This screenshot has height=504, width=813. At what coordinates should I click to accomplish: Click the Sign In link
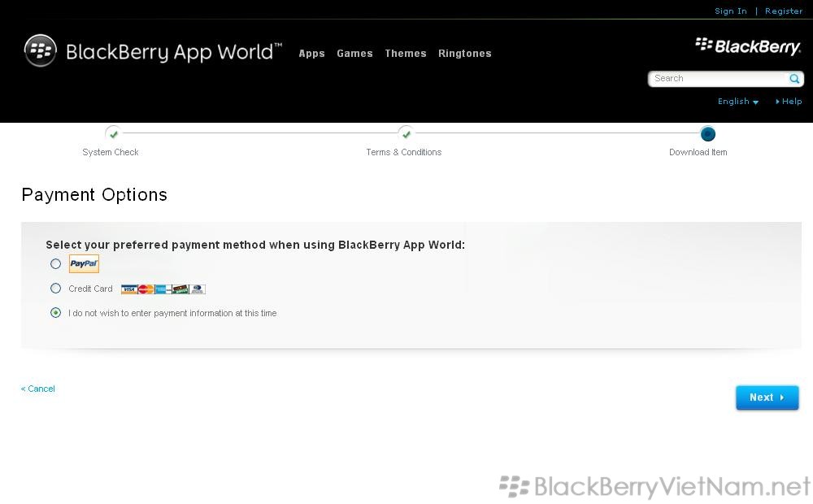click(x=731, y=11)
